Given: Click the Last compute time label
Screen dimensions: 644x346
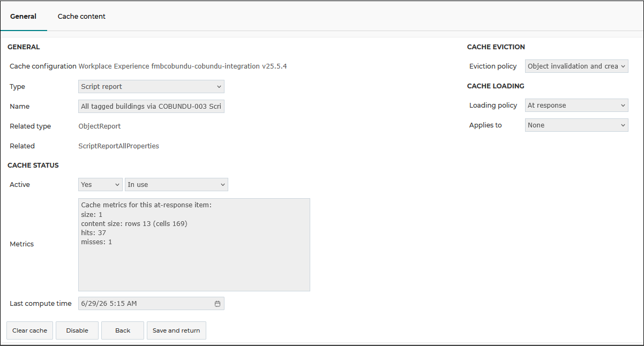Looking at the screenshot, I should click(41, 304).
